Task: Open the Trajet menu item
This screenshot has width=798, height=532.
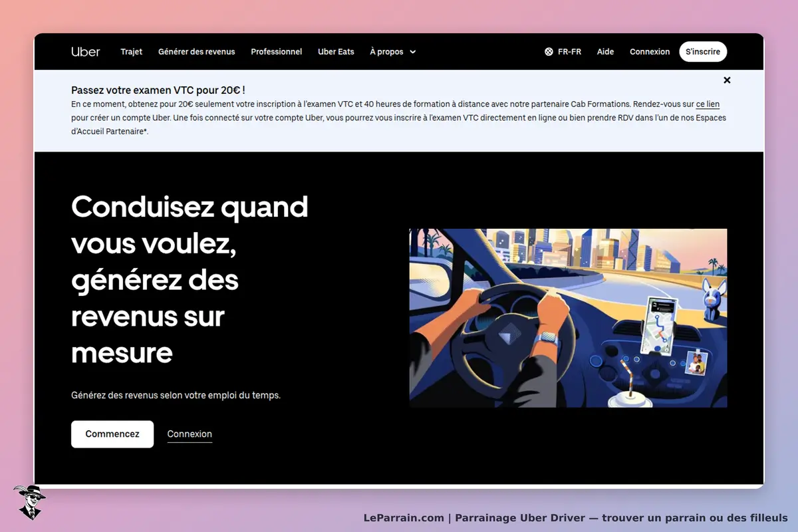Action: tap(132, 52)
